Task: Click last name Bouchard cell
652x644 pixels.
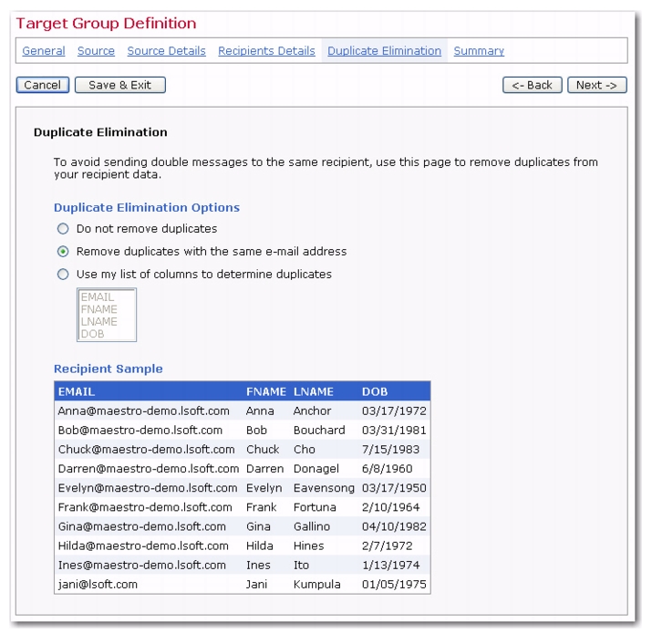Action: click(x=319, y=431)
